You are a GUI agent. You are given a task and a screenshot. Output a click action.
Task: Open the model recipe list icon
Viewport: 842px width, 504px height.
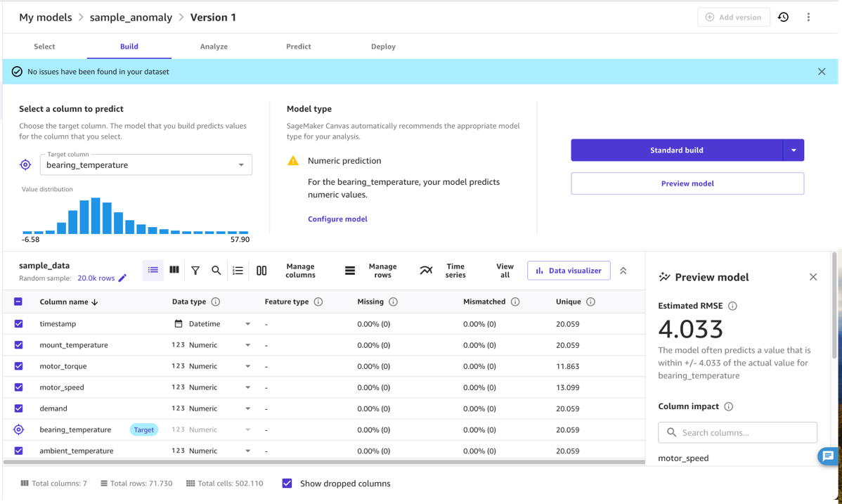tap(238, 271)
